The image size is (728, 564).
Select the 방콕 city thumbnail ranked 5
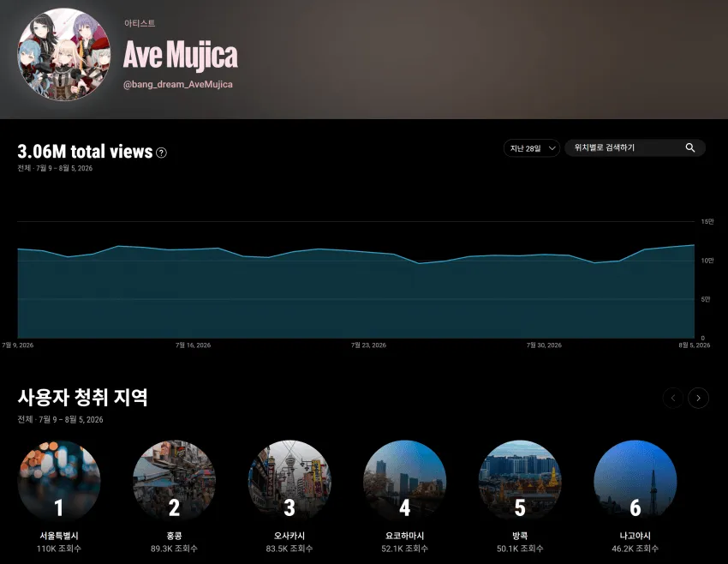(520, 481)
